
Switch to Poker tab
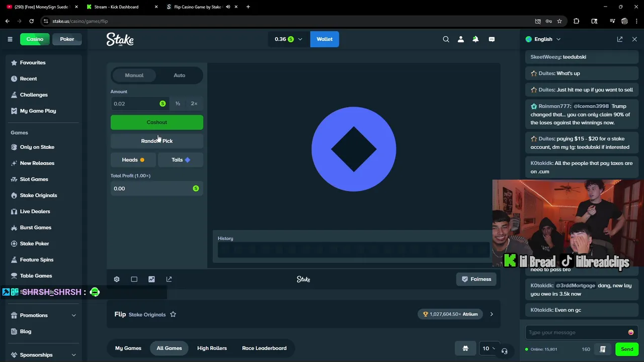pyautogui.click(x=67, y=39)
